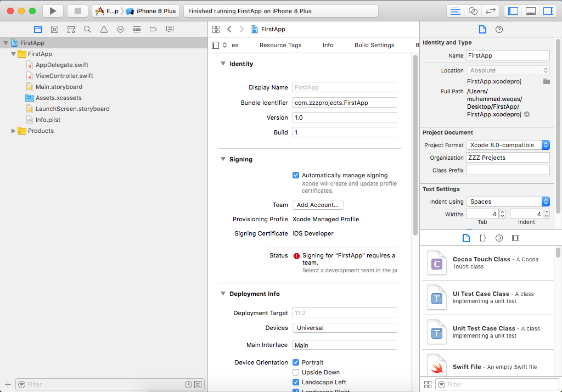Collapse the FirstApp group folder
The image size is (562, 392).
coord(13,54)
